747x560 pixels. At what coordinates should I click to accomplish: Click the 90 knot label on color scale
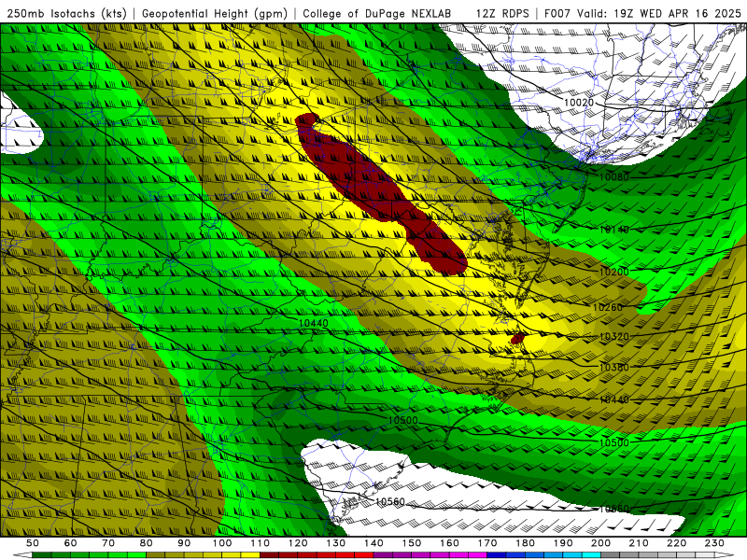184,543
